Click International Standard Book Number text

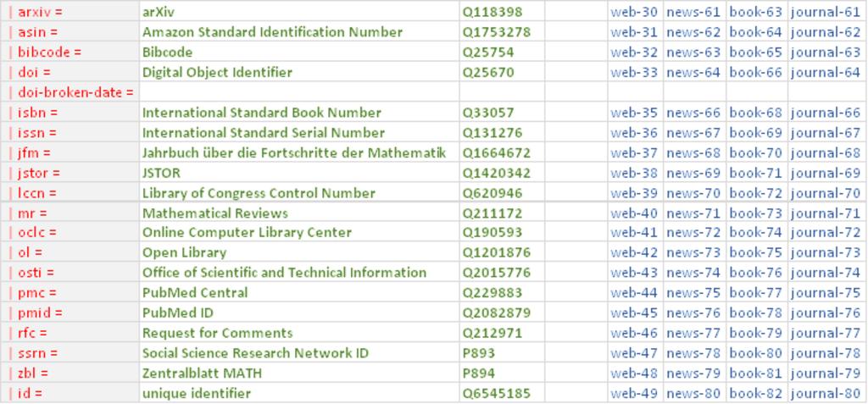(262, 113)
